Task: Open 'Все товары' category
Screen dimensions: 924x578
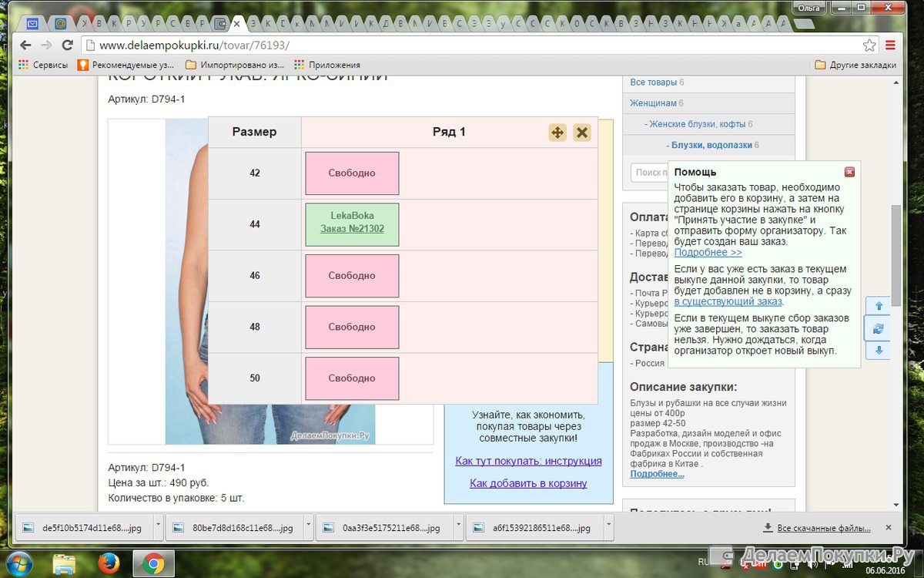Action: tap(653, 82)
